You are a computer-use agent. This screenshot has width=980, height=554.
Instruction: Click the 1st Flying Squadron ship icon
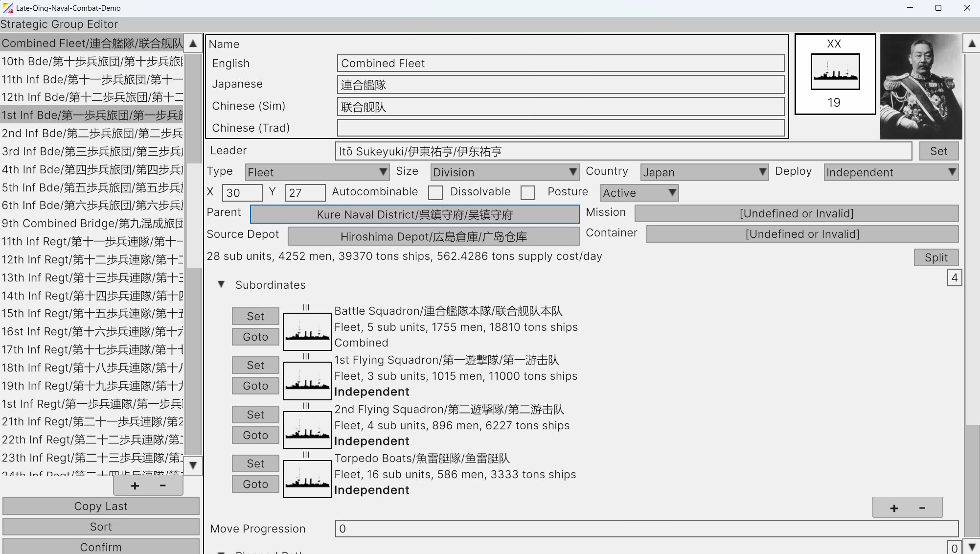pos(307,381)
